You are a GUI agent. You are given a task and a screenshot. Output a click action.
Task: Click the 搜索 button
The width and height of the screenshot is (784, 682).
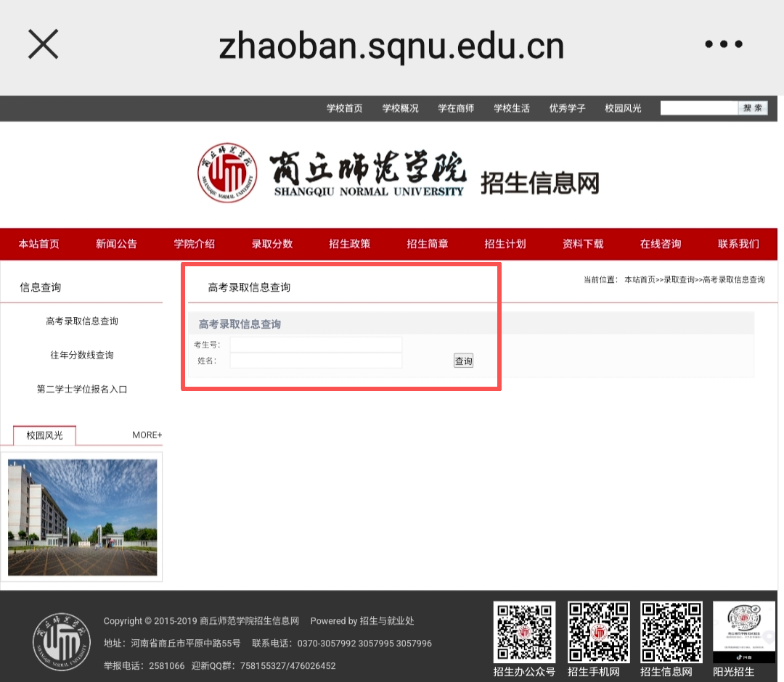coord(753,108)
